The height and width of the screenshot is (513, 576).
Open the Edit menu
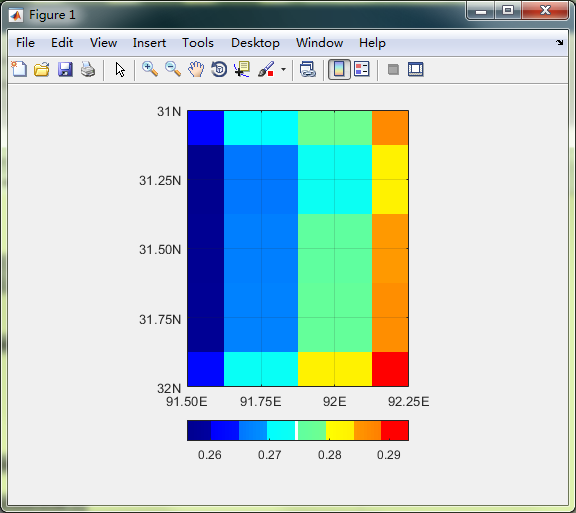point(62,43)
